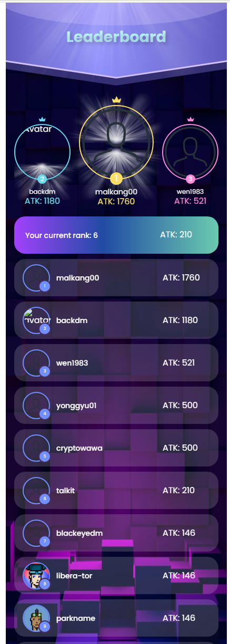
Task: Click the talkit row ranked sixth
Action: point(116,490)
